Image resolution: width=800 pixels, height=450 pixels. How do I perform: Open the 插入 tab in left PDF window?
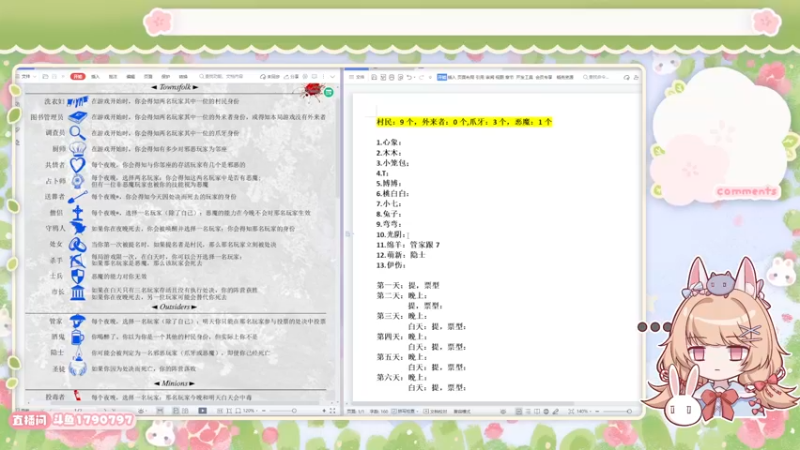tap(95, 77)
